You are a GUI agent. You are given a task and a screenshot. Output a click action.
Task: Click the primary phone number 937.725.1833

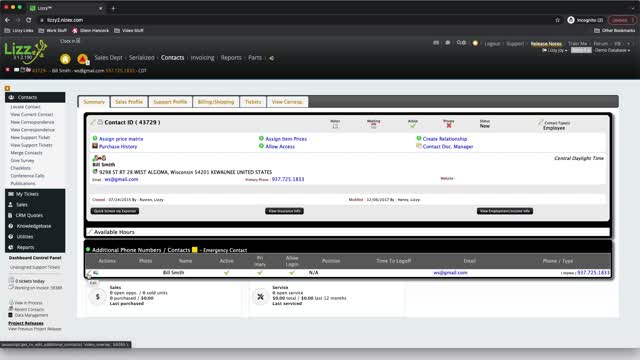288,179
